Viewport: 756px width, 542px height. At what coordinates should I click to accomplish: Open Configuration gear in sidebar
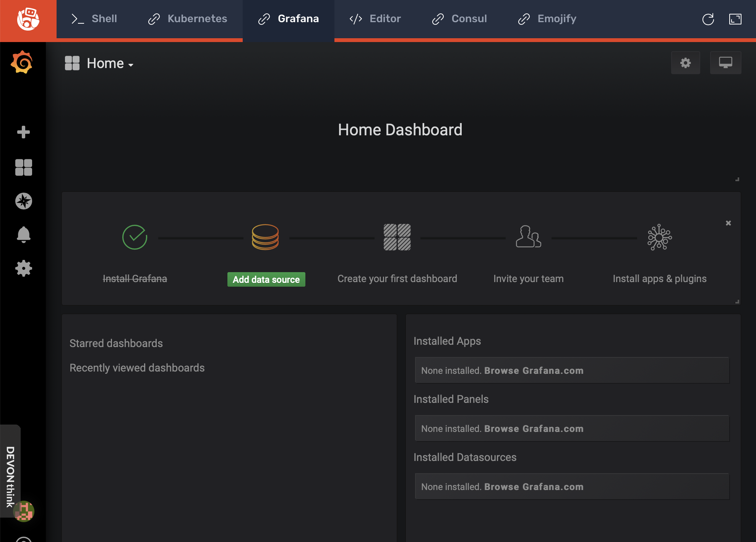coord(23,268)
